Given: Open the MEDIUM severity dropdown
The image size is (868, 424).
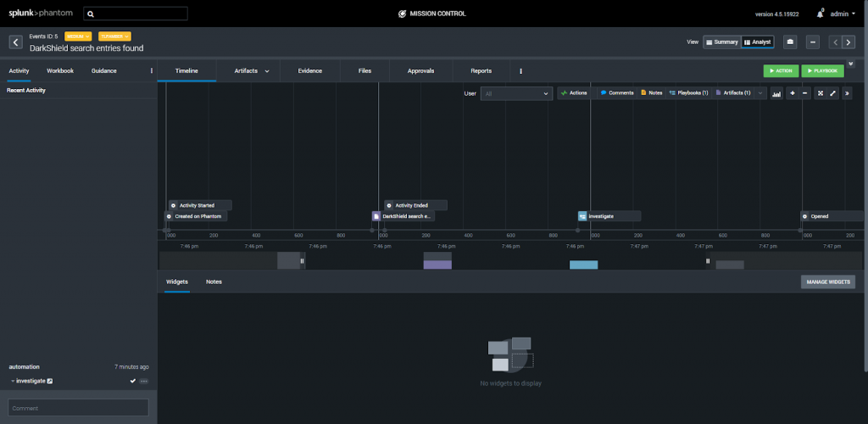Looking at the screenshot, I should click(x=78, y=36).
